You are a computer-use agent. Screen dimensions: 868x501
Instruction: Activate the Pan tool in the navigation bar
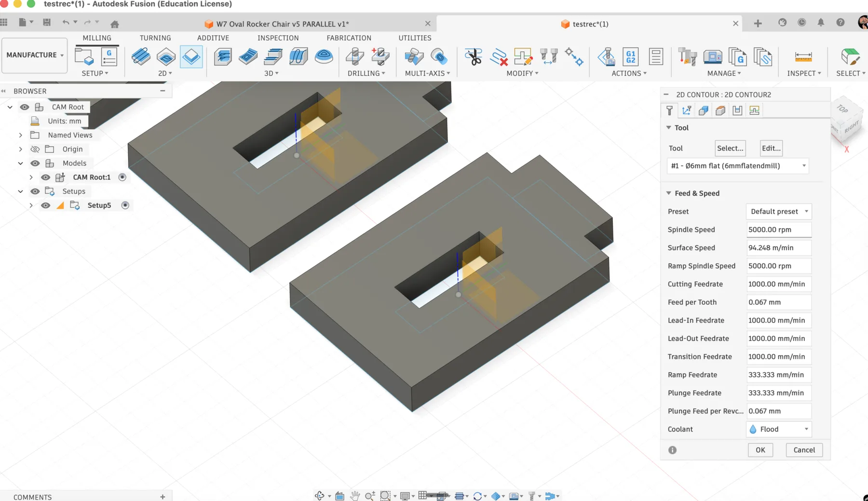(355, 495)
